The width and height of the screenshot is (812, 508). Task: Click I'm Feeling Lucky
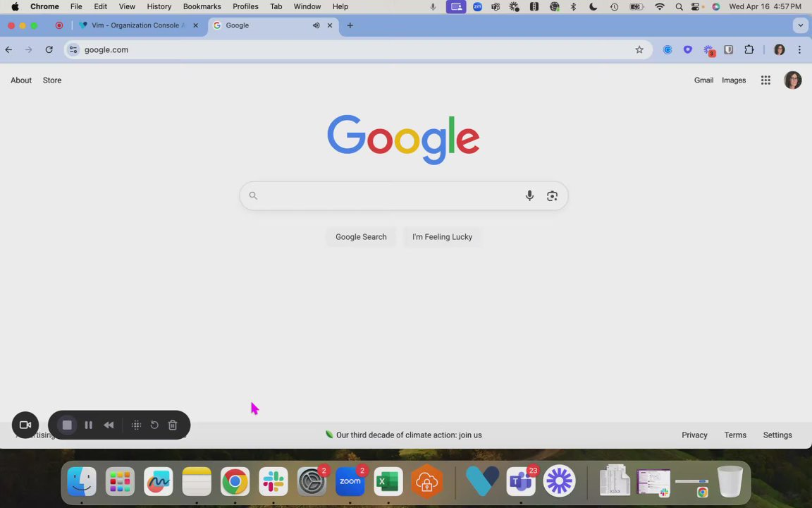pyautogui.click(x=442, y=237)
